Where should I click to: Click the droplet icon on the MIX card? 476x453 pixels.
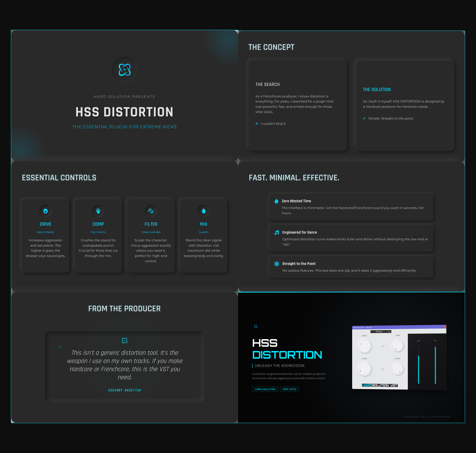coord(203,211)
